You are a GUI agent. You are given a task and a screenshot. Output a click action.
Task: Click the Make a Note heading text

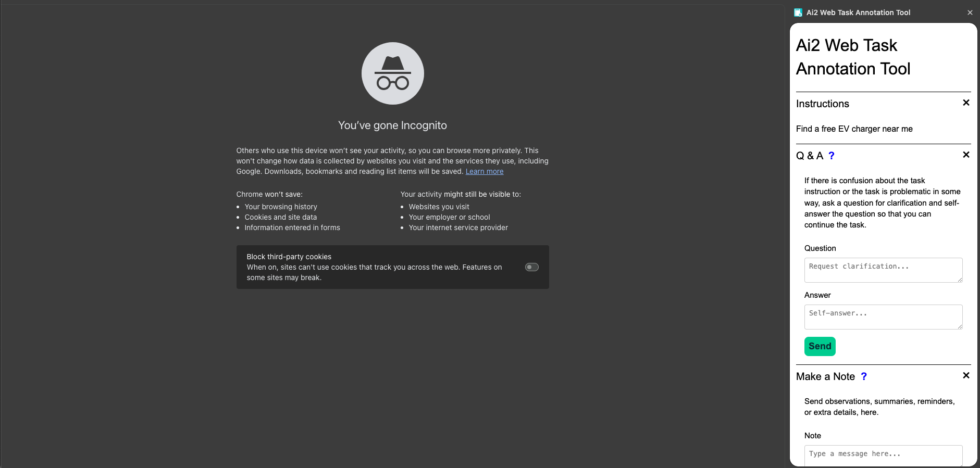pos(825,376)
